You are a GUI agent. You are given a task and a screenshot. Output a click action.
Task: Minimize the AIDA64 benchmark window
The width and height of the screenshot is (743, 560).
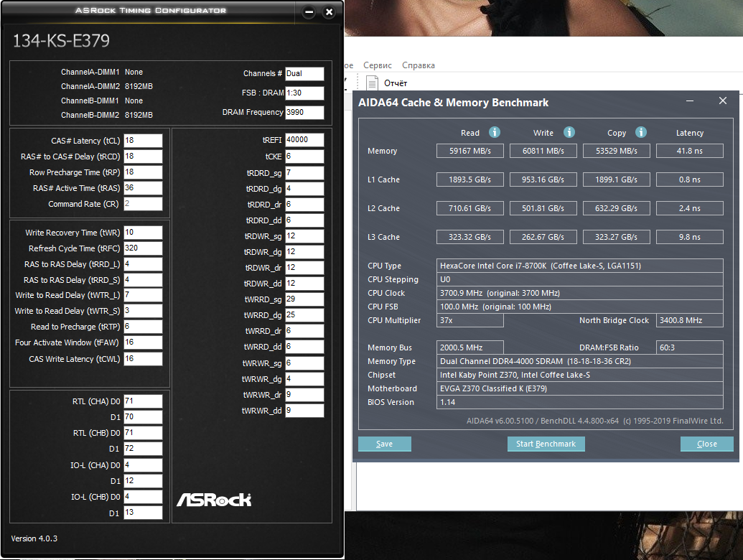(x=690, y=101)
